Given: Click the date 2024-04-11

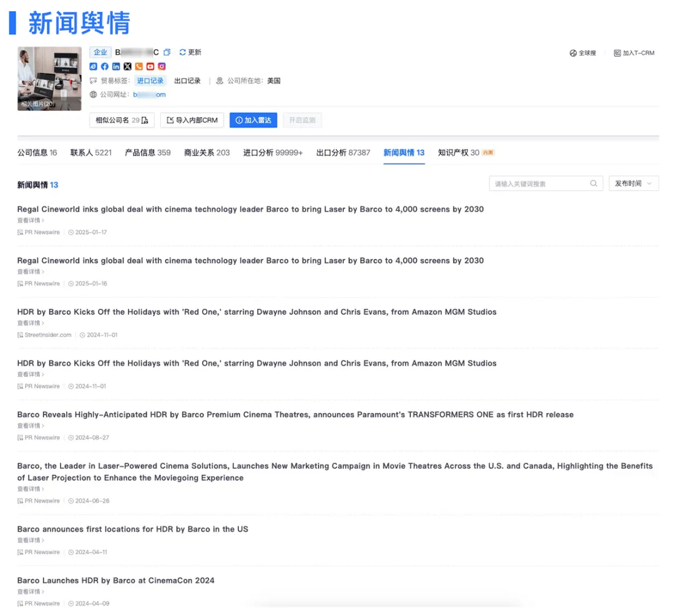Looking at the screenshot, I should point(91,552).
